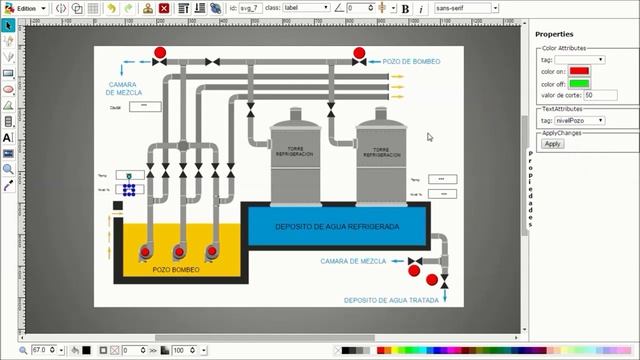Clone the selected element
The image size is (640, 360).
pos(148,8)
